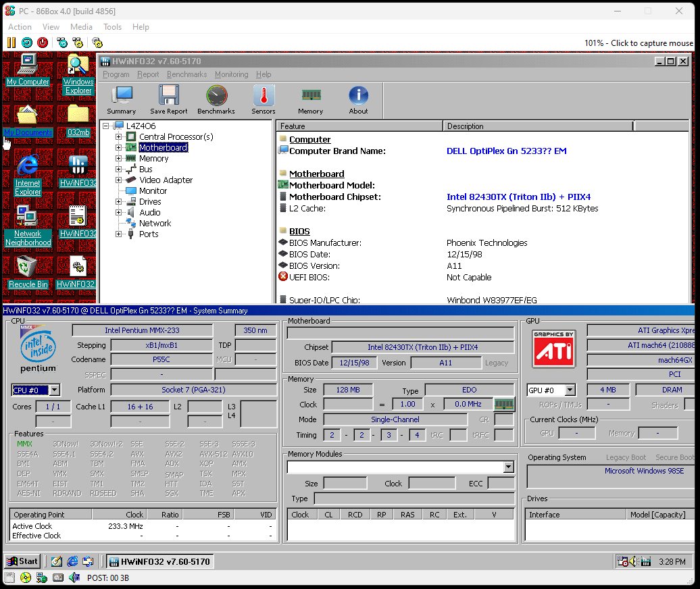The height and width of the screenshot is (589, 700).
Task: Expand the Memory tree node
Action: point(118,159)
